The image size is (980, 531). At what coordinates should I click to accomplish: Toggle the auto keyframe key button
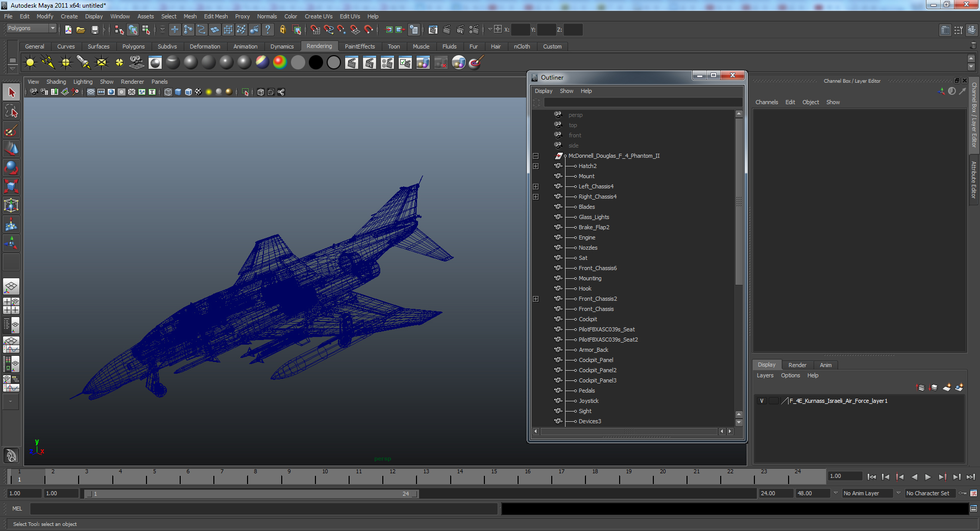963,493
